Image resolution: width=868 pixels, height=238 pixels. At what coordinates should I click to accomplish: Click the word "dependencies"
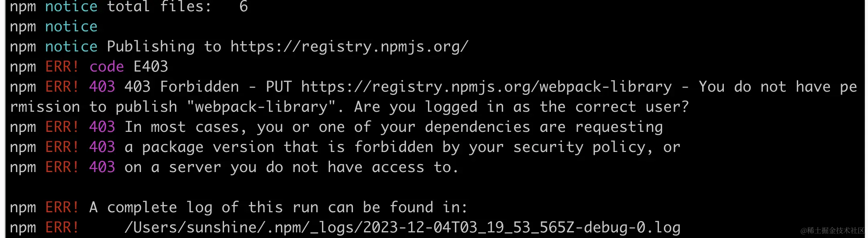[477, 127]
